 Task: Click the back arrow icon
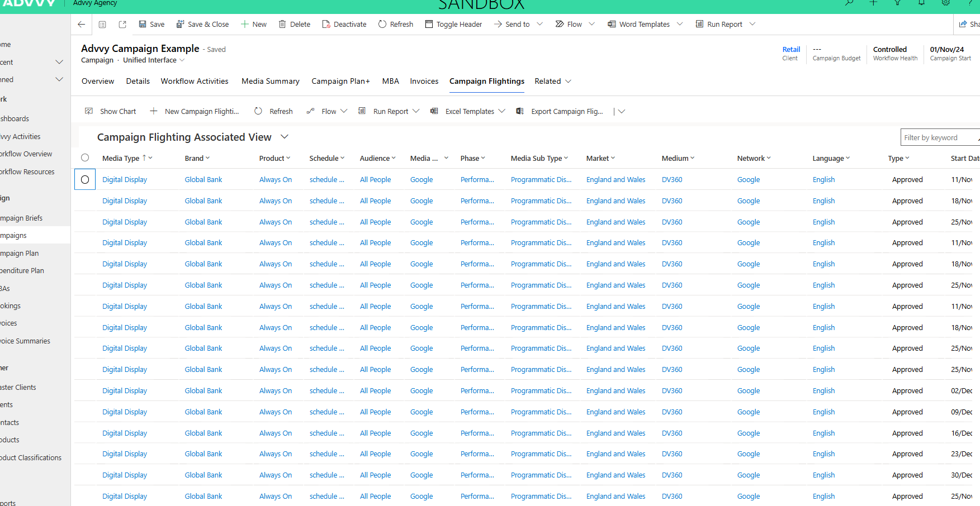[82, 24]
